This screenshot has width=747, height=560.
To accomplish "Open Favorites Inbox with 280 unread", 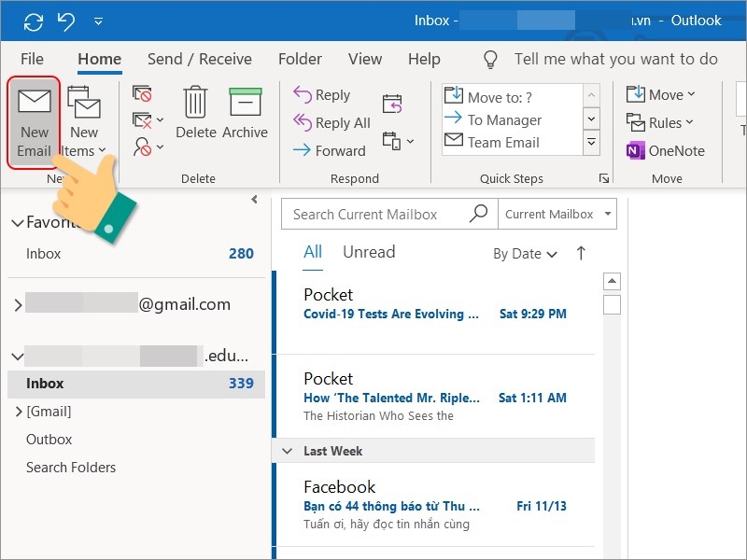I will point(136,253).
